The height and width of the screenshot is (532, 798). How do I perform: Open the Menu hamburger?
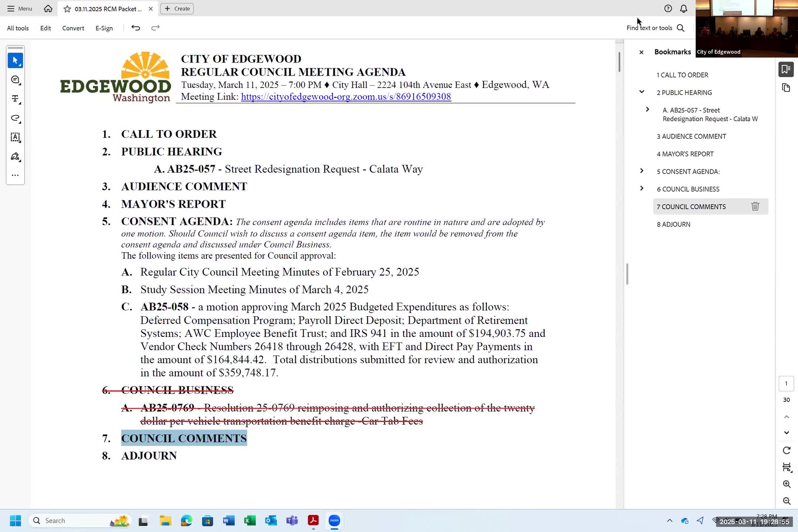pyautogui.click(x=20, y=8)
